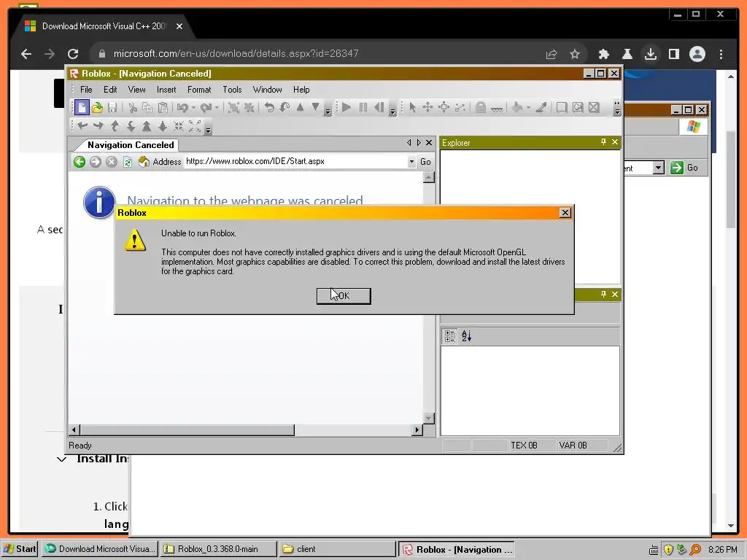
Task: Collapse the Install Instructions section chevron
Action: click(61, 459)
